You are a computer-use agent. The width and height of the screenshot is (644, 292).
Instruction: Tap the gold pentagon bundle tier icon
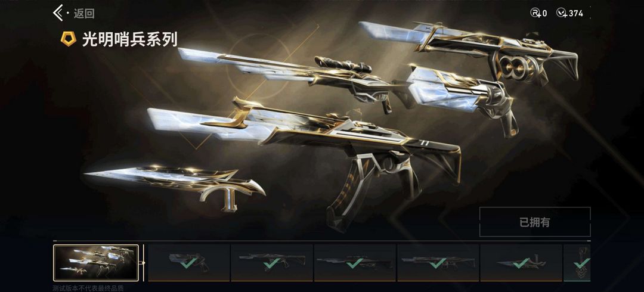[68, 39]
